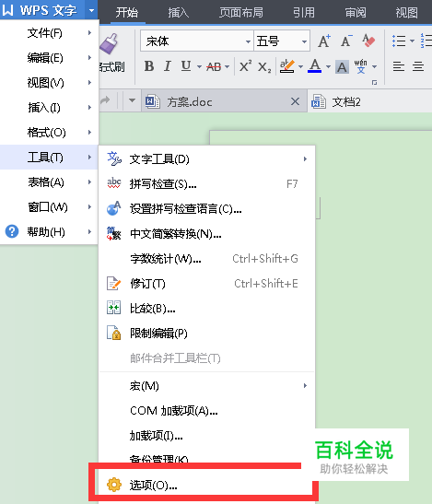Open font dialog launcher corner icon
The width and height of the screenshot is (432, 504).
point(375,83)
